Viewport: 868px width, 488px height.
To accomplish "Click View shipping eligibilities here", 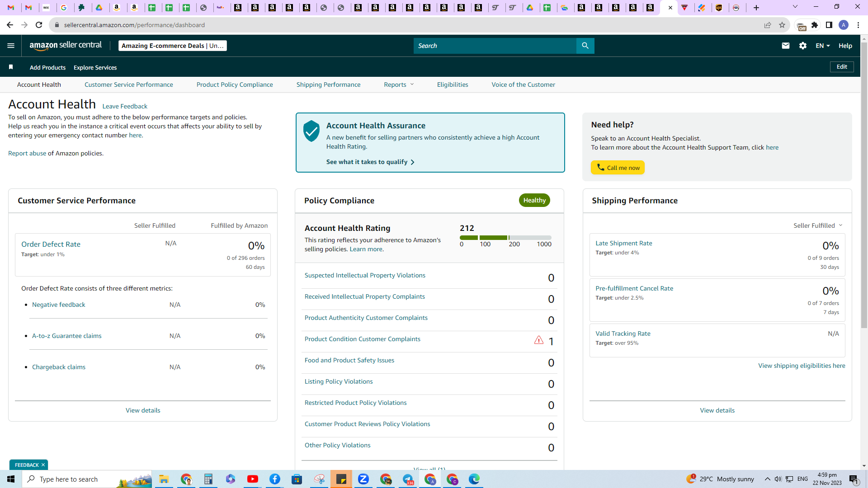I will (802, 366).
